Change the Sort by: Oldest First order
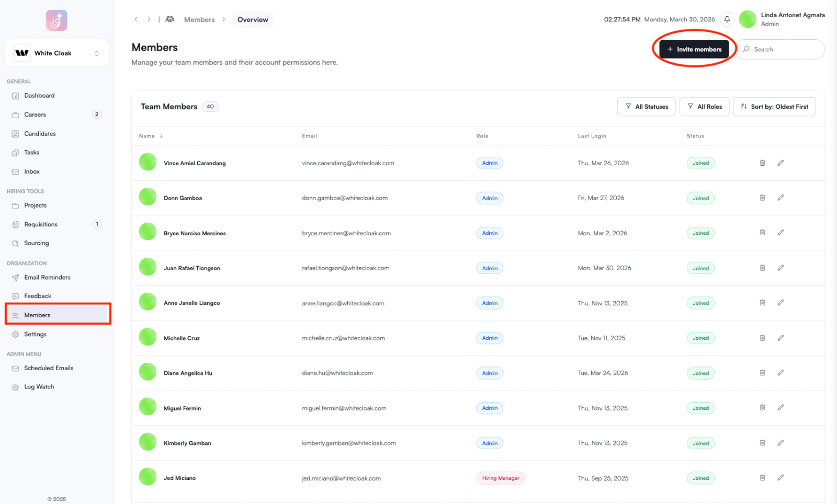The image size is (837, 504). (774, 107)
